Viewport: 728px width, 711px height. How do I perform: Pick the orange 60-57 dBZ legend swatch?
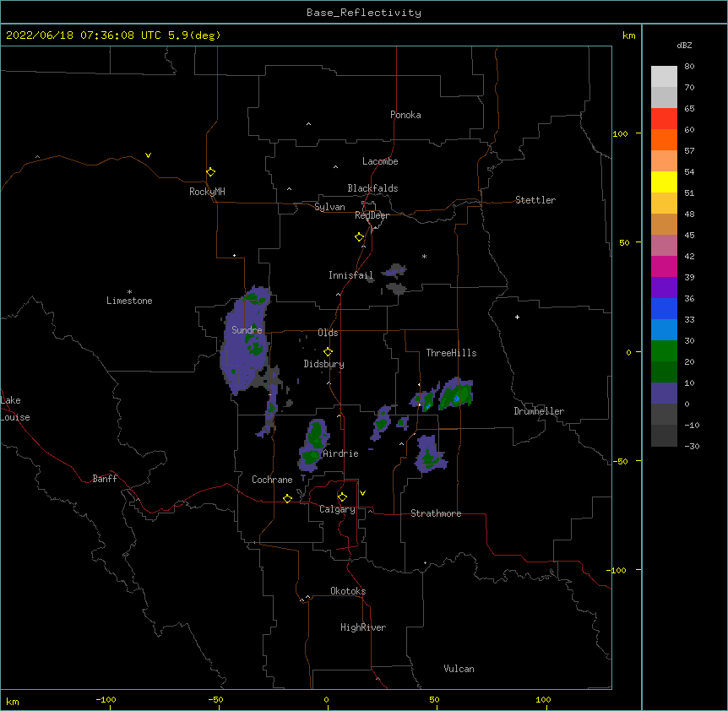pos(664,139)
